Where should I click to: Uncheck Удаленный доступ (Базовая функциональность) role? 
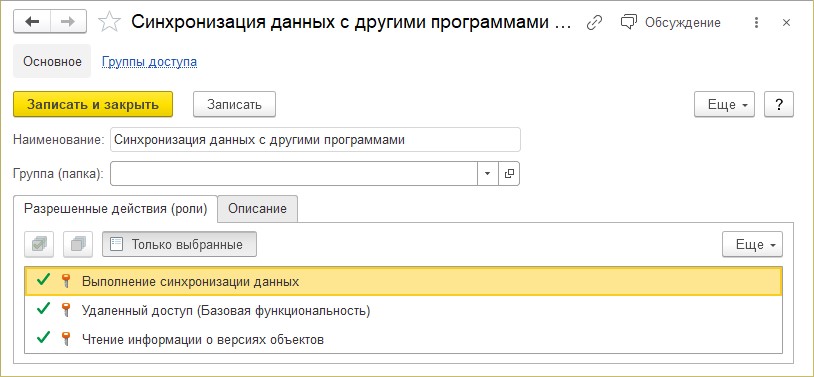pos(44,310)
